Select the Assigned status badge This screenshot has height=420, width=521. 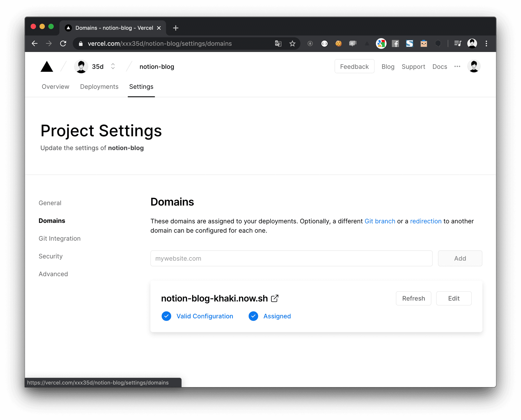(x=269, y=316)
